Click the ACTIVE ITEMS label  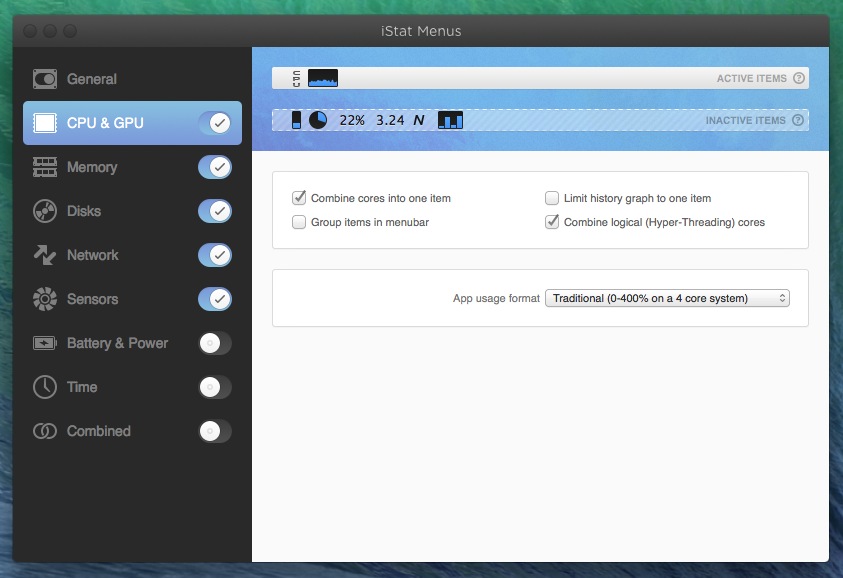pos(751,79)
